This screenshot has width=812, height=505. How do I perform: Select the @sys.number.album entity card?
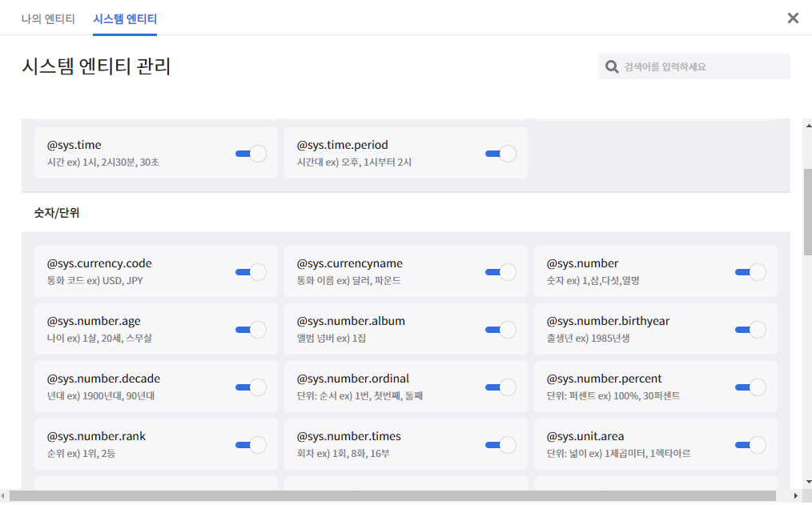[406, 329]
